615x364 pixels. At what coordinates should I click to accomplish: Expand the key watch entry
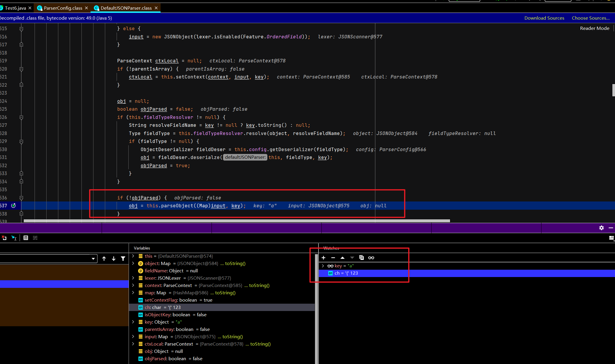click(x=323, y=266)
